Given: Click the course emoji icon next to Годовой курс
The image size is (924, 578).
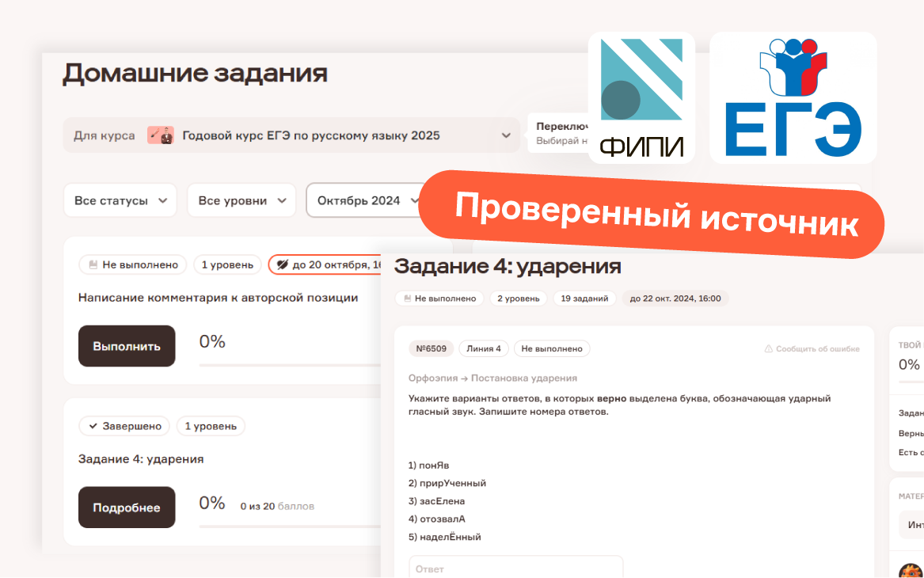Looking at the screenshot, I should (162, 135).
